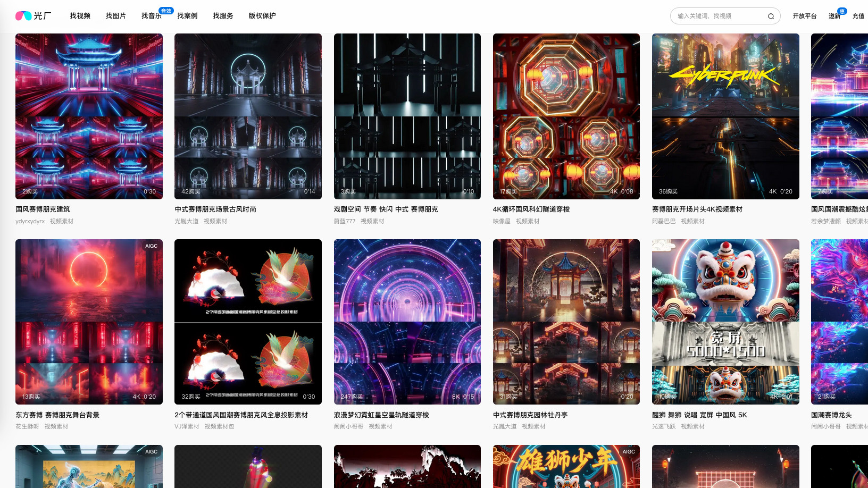Image resolution: width=868 pixels, height=488 pixels.
Task: Click the title 浪漫梦幻霓虹星空轨隧道穿梭
Action: pyautogui.click(x=381, y=415)
